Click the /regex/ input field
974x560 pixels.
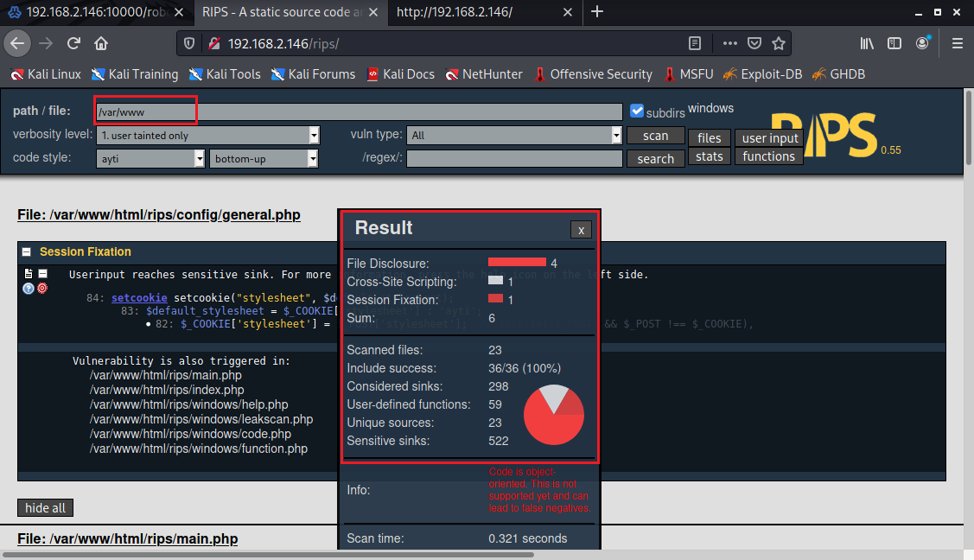(514, 158)
